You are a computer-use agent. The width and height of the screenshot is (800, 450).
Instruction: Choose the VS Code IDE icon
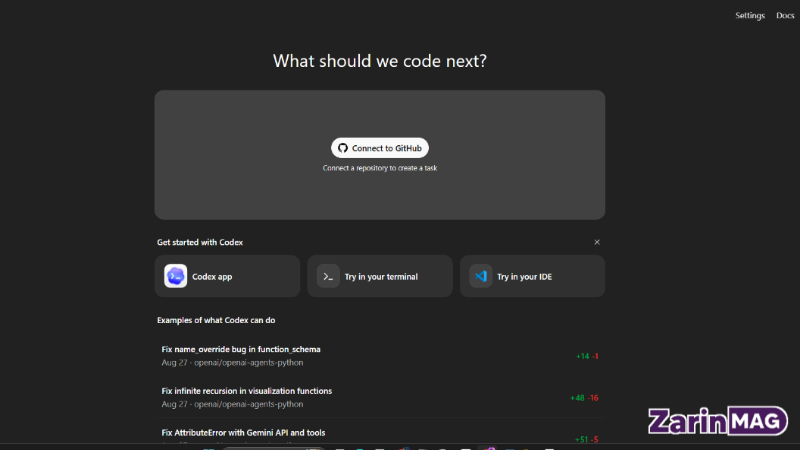(x=481, y=276)
